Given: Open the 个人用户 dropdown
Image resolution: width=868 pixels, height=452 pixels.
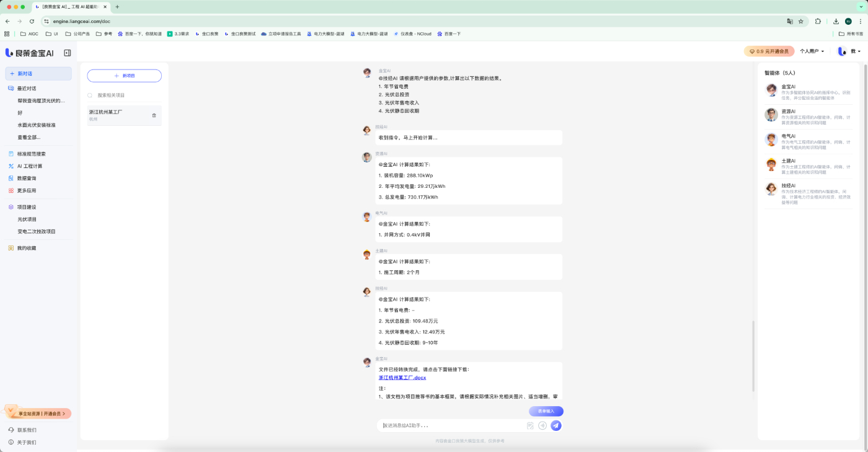Looking at the screenshot, I should pyautogui.click(x=812, y=51).
